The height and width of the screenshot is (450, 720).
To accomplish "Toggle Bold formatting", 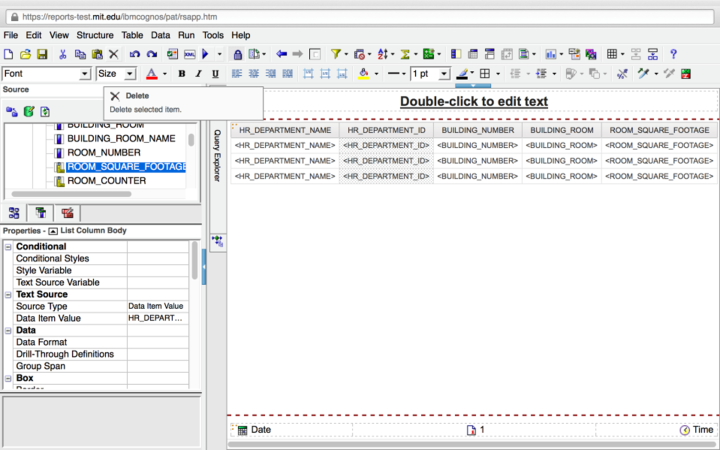I will point(182,74).
